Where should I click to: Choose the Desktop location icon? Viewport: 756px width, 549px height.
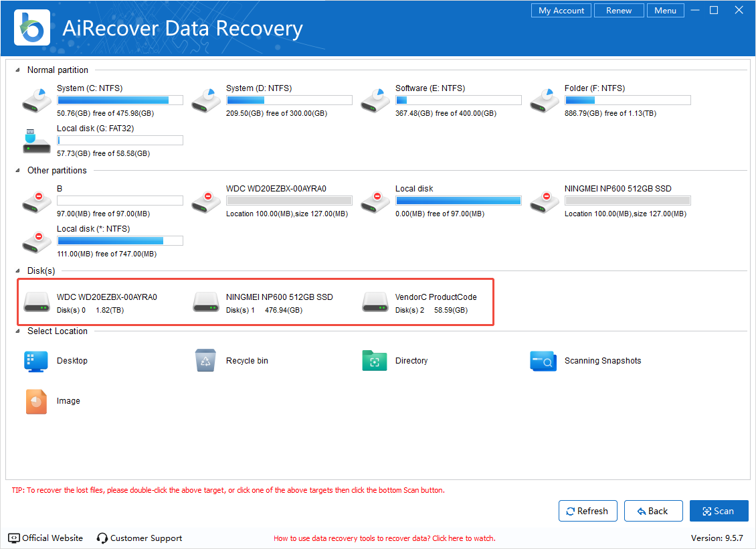pyautogui.click(x=36, y=360)
